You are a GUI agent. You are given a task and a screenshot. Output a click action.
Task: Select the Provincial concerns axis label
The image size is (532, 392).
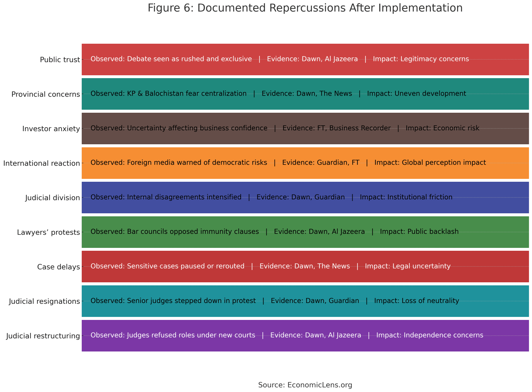[x=45, y=94]
